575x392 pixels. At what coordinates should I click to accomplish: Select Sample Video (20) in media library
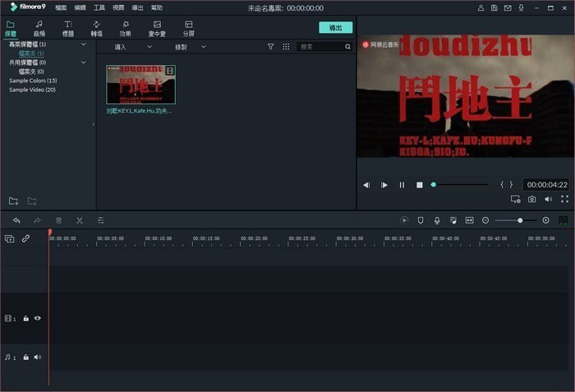point(32,90)
